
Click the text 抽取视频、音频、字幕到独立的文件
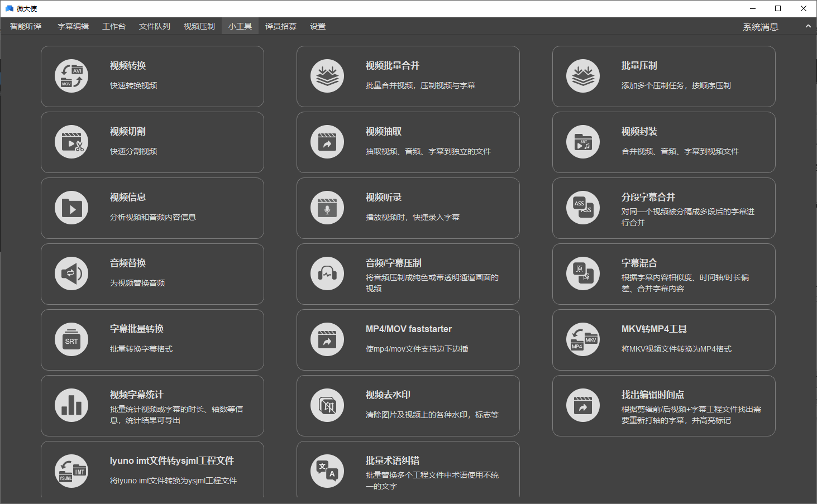428,151
